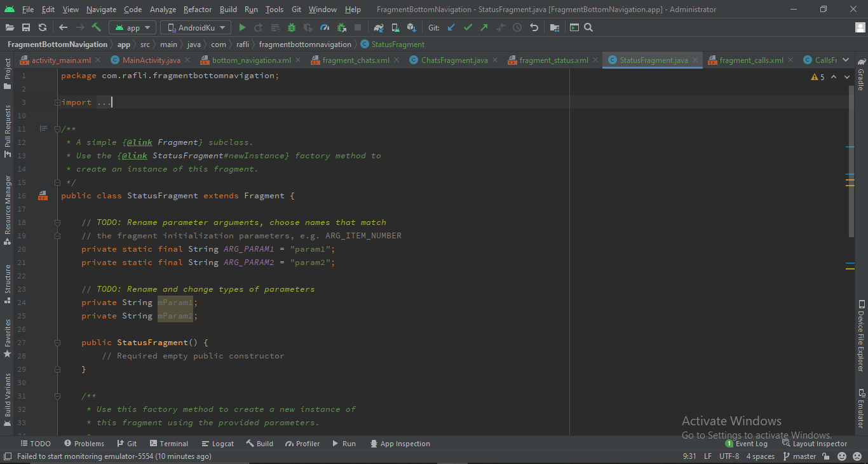The height and width of the screenshot is (464, 868).
Task: Open the AVD Manager device icon
Action: tap(395, 27)
